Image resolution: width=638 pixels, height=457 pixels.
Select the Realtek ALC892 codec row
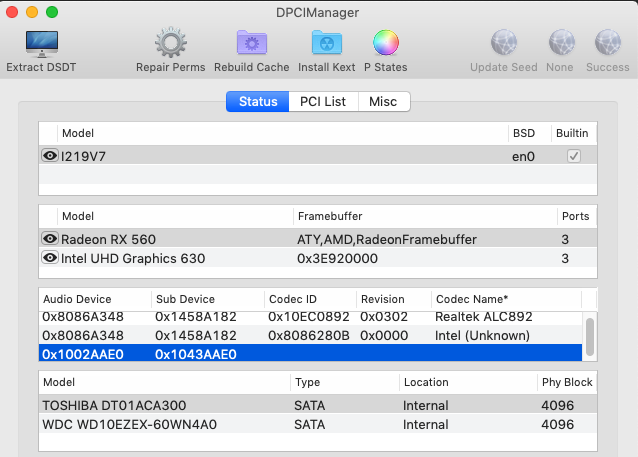pos(310,317)
